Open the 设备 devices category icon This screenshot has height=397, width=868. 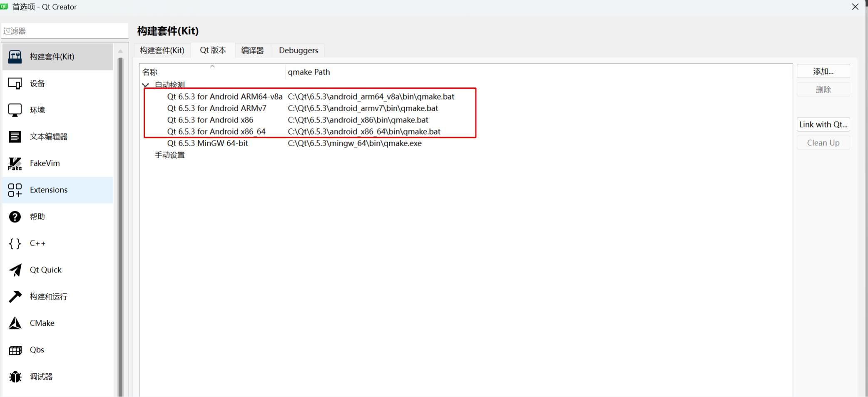(15, 83)
